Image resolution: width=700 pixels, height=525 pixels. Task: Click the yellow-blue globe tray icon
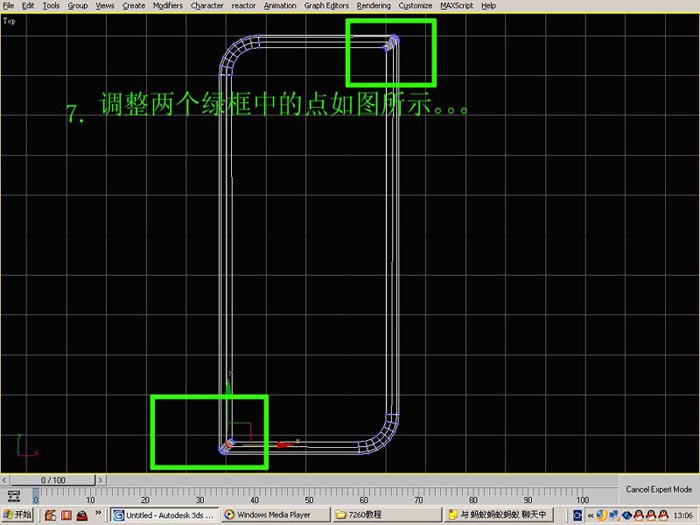602,516
